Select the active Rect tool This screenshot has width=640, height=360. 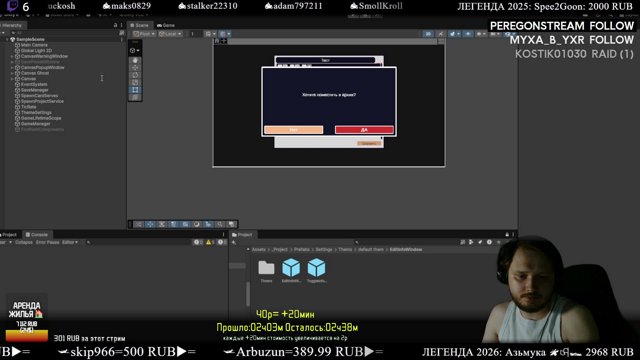click(x=135, y=90)
